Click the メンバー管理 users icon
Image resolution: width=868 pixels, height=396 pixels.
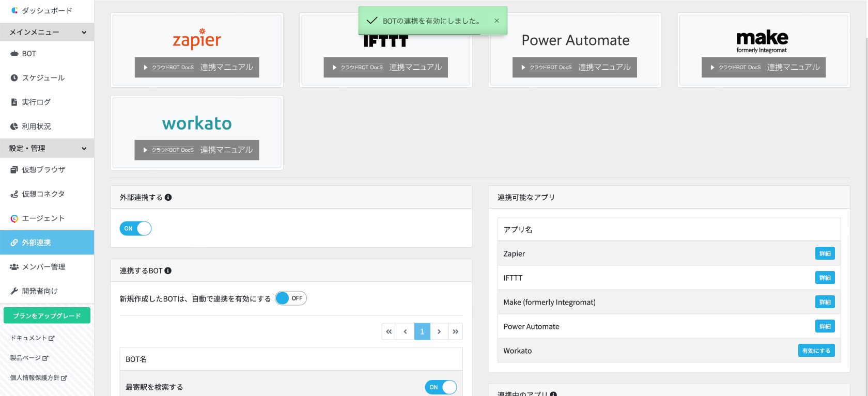(x=14, y=267)
